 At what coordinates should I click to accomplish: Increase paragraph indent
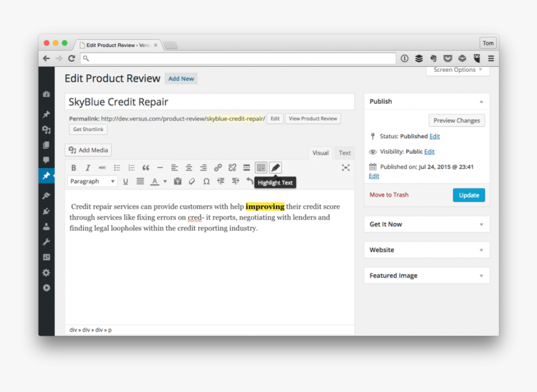tap(235, 182)
